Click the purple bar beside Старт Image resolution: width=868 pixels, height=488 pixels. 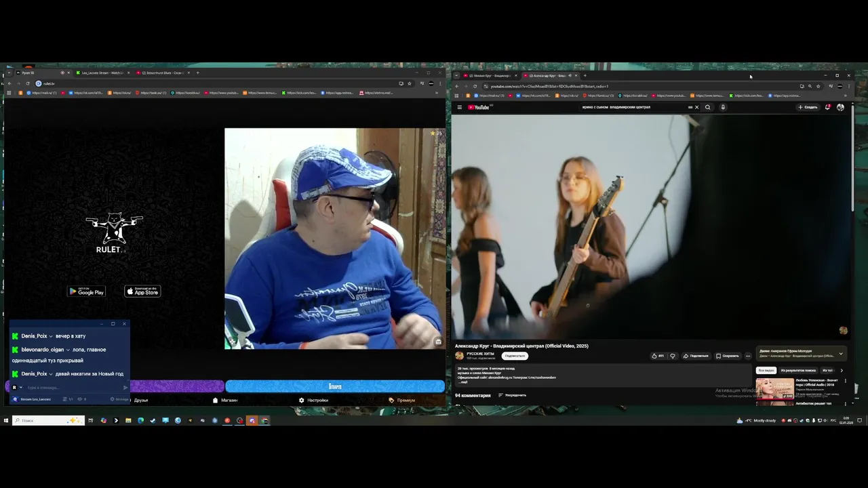click(x=176, y=386)
